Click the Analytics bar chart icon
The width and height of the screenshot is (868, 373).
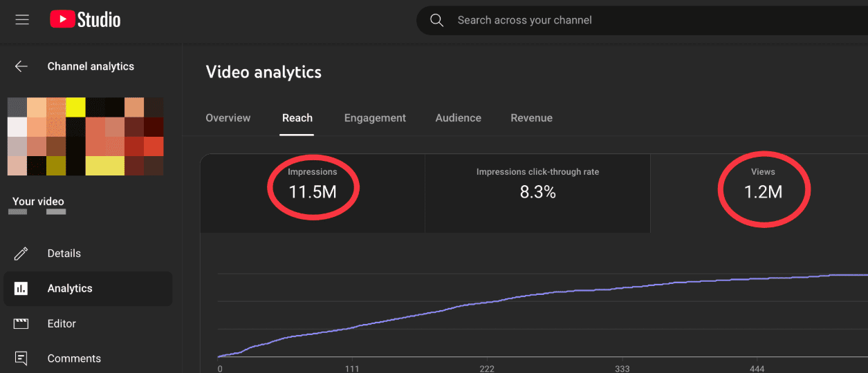click(21, 289)
